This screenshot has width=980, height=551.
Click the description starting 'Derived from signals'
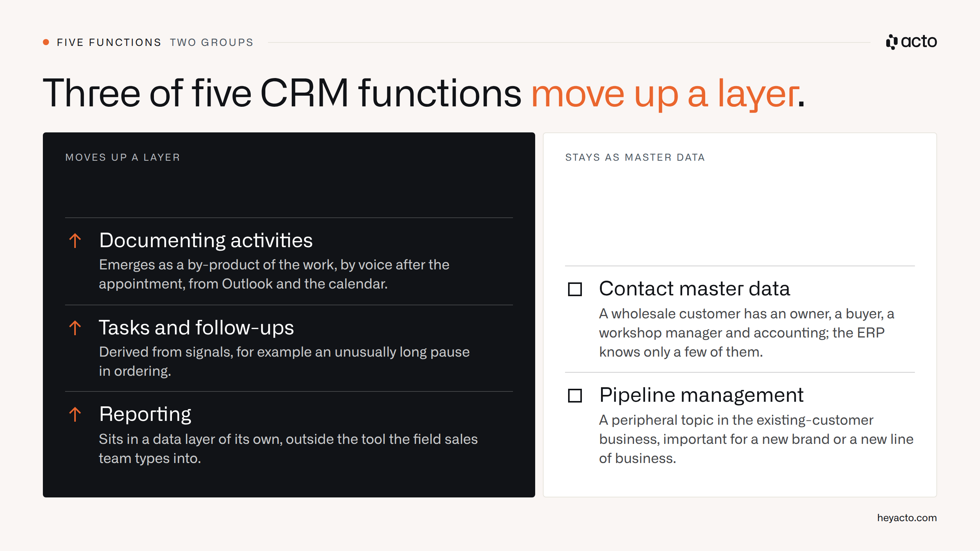click(284, 361)
